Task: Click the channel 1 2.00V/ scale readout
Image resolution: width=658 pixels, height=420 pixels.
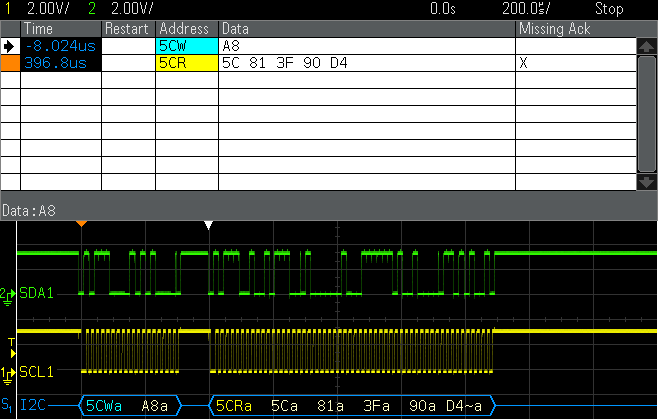Action: pyautogui.click(x=47, y=8)
